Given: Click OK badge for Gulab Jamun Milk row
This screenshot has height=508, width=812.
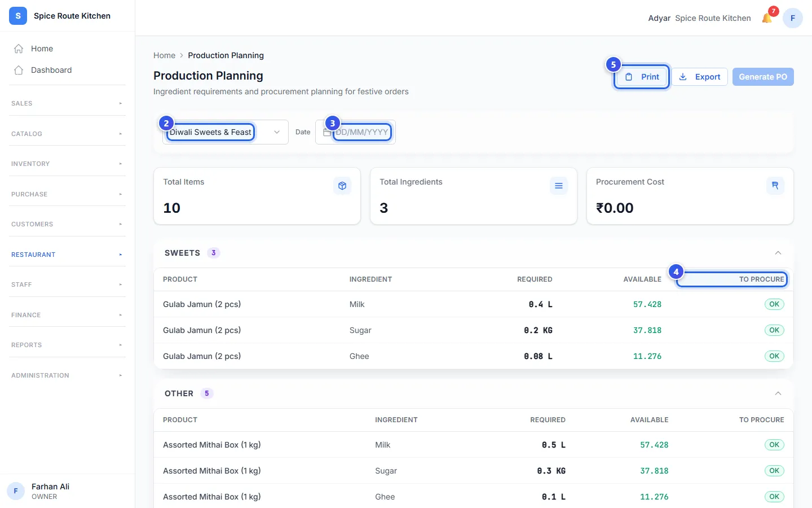Looking at the screenshot, I should point(774,304).
